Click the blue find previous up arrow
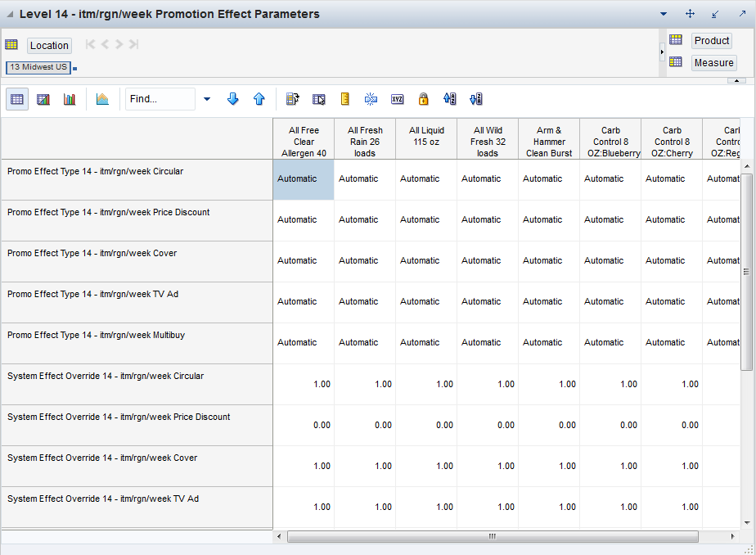The width and height of the screenshot is (756, 555). tap(259, 99)
